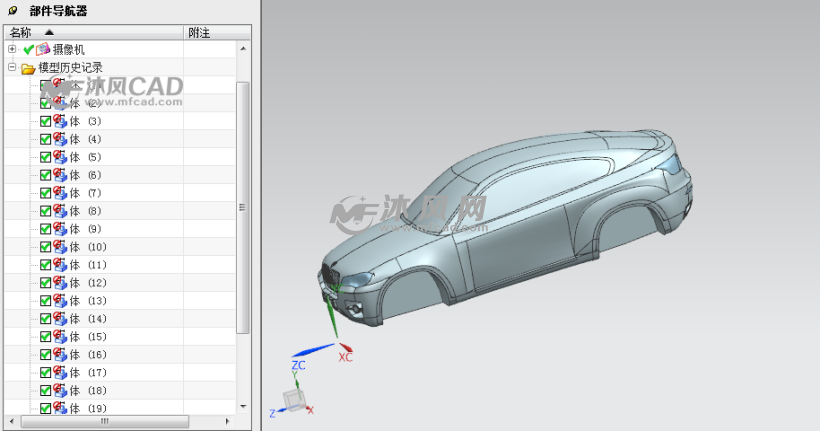This screenshot has width=820, height=431.
Task: Click the XC axis arrowhead of the WCS
Action: tap(346, 347)
